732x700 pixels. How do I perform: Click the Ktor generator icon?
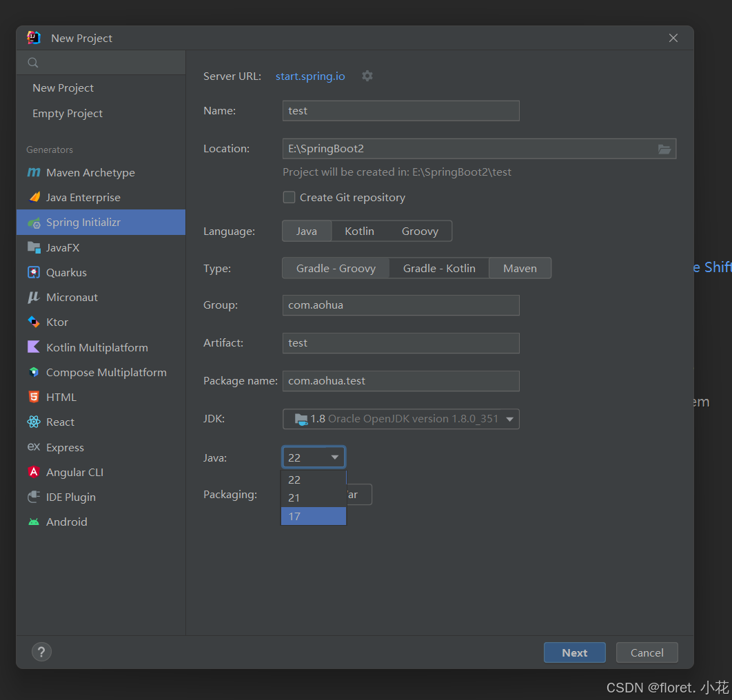tap(34, 322)
